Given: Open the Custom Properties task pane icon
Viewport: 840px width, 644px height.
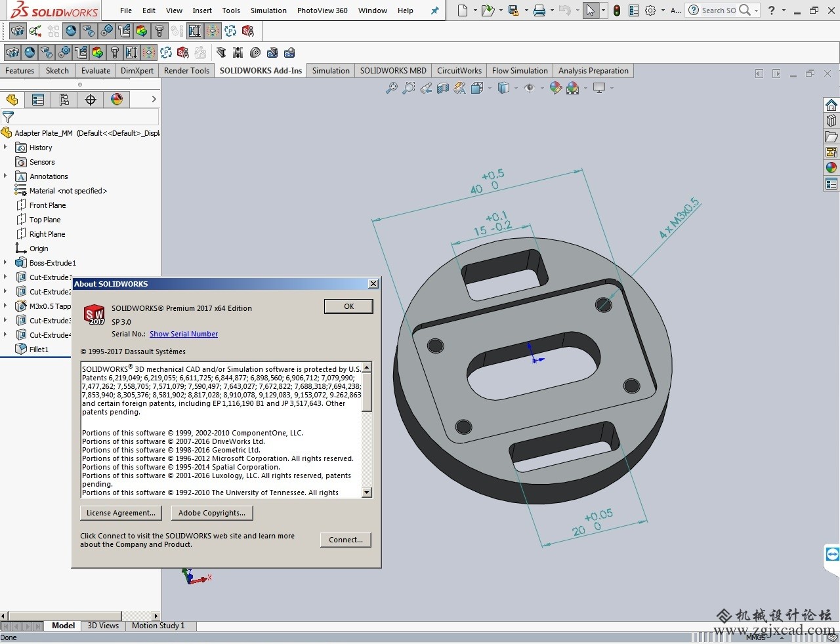Looking at the screenshot, I should pyautogui.click(x=831, y=184).
